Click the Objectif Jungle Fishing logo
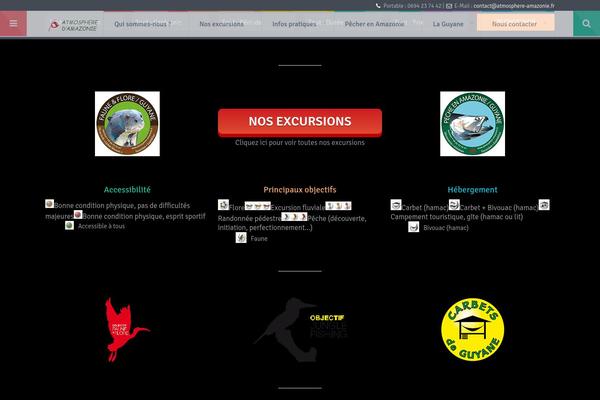 pos(300,329)
